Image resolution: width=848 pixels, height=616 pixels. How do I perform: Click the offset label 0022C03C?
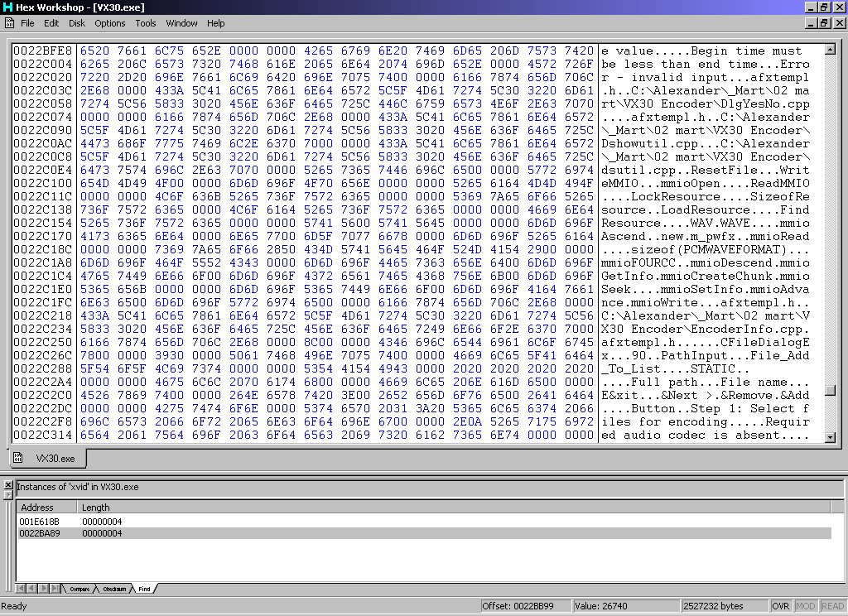tap(43, 90)
